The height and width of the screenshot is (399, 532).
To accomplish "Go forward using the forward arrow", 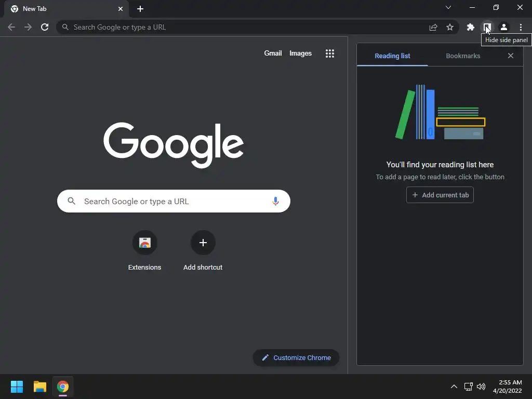I will tap(28, 27).
